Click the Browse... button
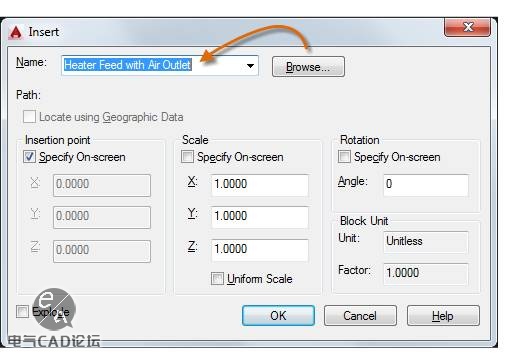The width and height of the screenshot is (509, 360). [x=308, y=67]
